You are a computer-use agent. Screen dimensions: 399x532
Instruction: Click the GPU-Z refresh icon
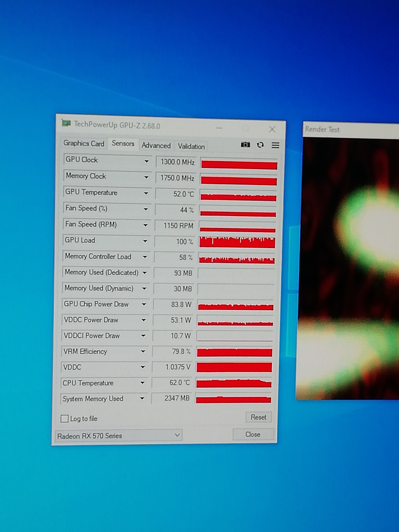pos(260,145)
